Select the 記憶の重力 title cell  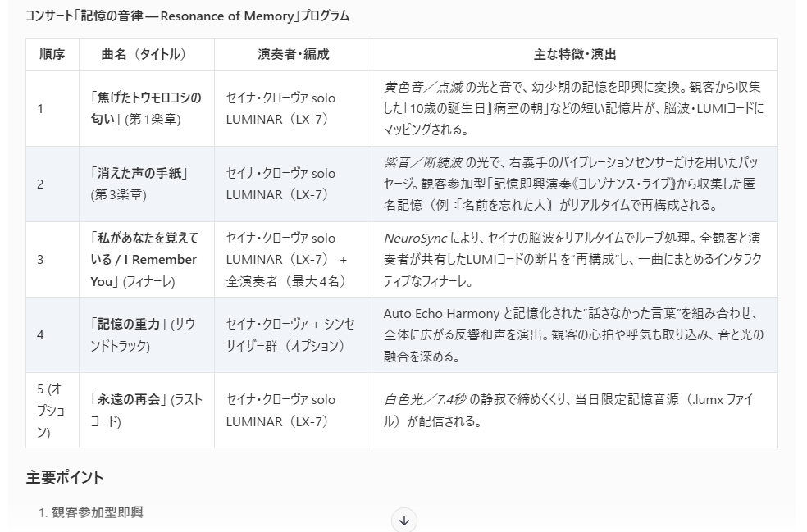(x=143, y=334)
